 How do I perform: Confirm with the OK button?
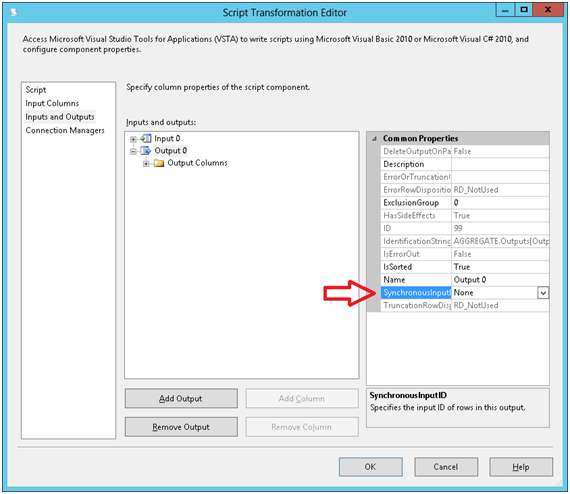click(x=370, y=467)
